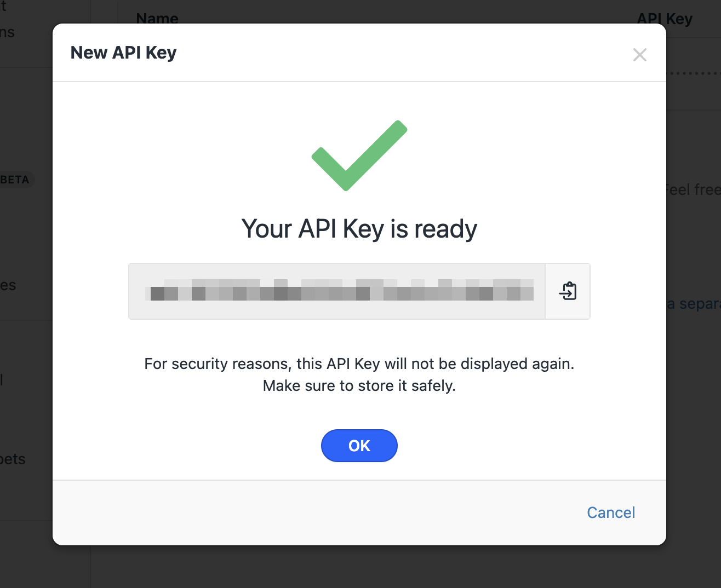Open the sidebar item ending in "es"

pyautogui.click(x=8, y=285)
